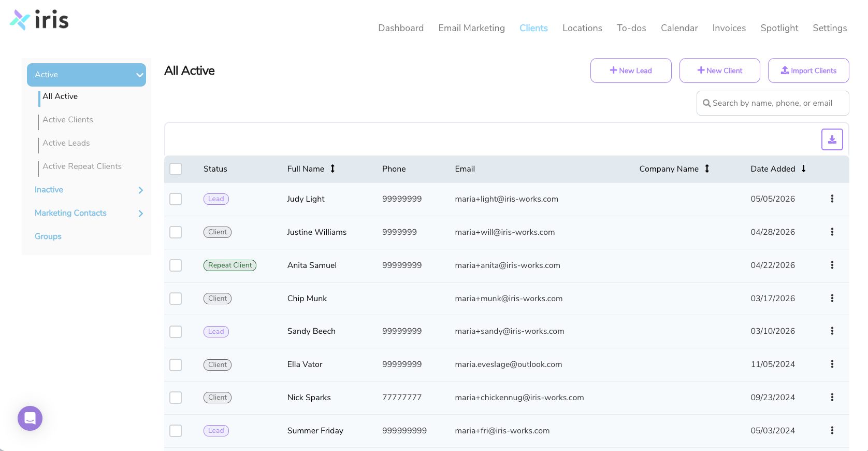Select Active Leads in sidebar
The height and width of the screenshot is (451, 868).
66,143
